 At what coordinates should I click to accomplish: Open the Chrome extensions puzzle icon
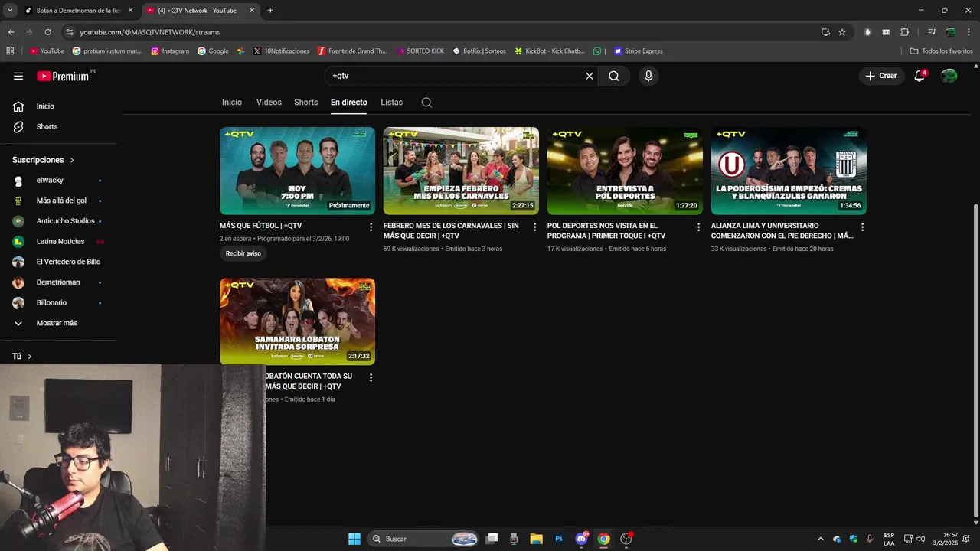905,32
